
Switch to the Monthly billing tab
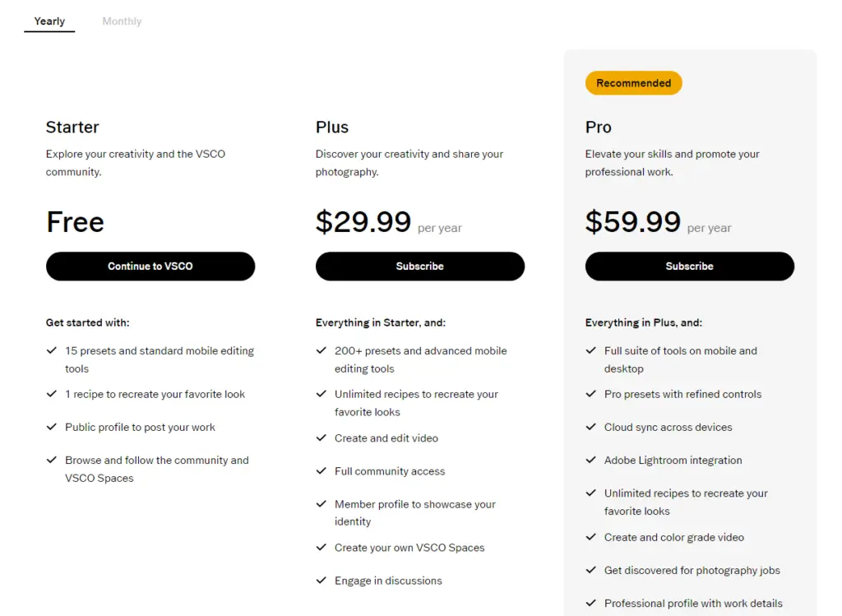pyautogui.click(x=122, y=21)
